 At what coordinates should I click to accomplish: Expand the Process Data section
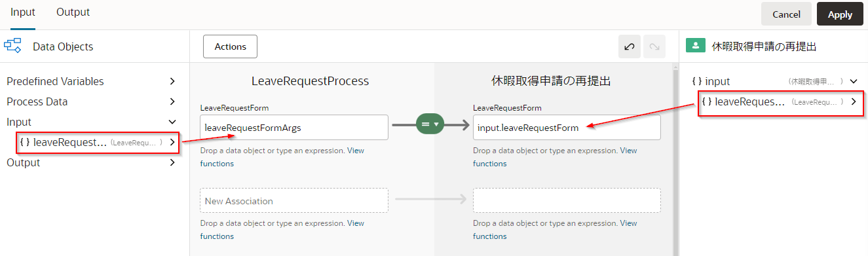pyautogui.click(x=172, y=101)
